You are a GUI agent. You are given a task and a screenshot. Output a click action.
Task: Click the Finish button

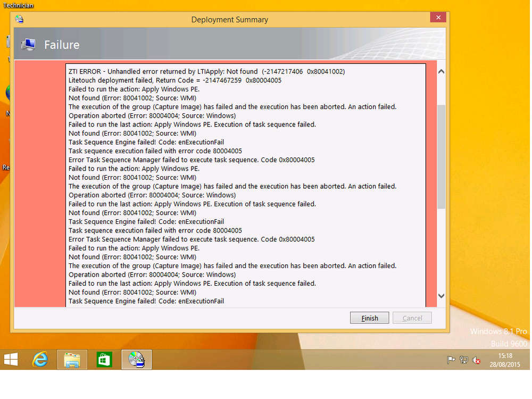[370, 318]
